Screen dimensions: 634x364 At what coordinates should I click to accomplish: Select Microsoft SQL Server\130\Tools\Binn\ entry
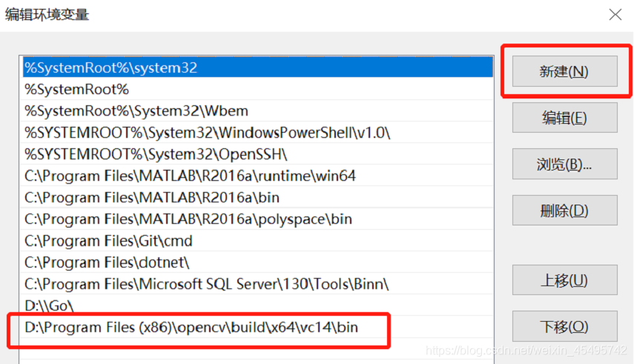(x=257, y=284)
